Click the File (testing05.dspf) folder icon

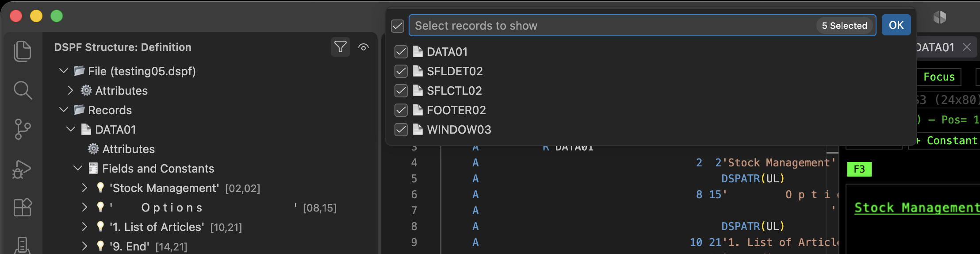click(x=79, y=71)
